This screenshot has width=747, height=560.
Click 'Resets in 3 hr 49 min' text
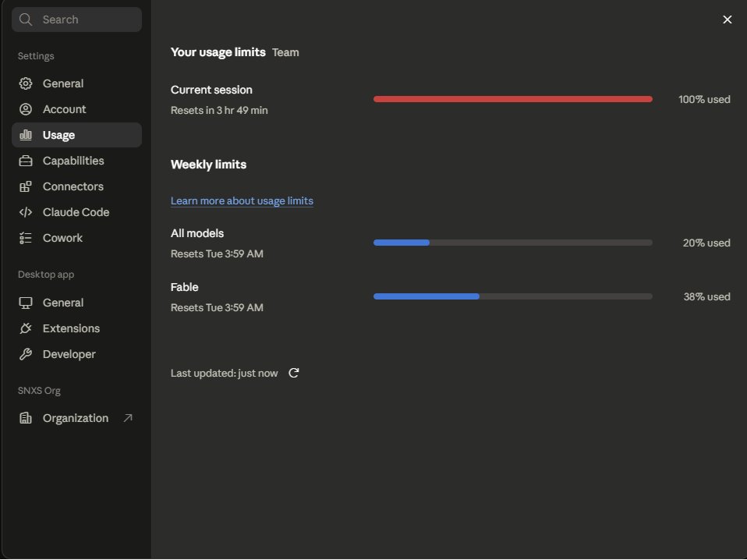(219, 110)
